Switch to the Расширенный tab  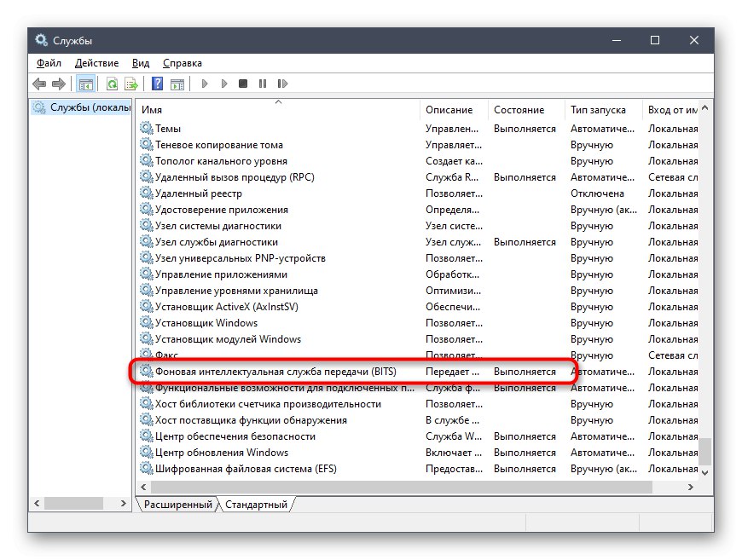(178, 504)
